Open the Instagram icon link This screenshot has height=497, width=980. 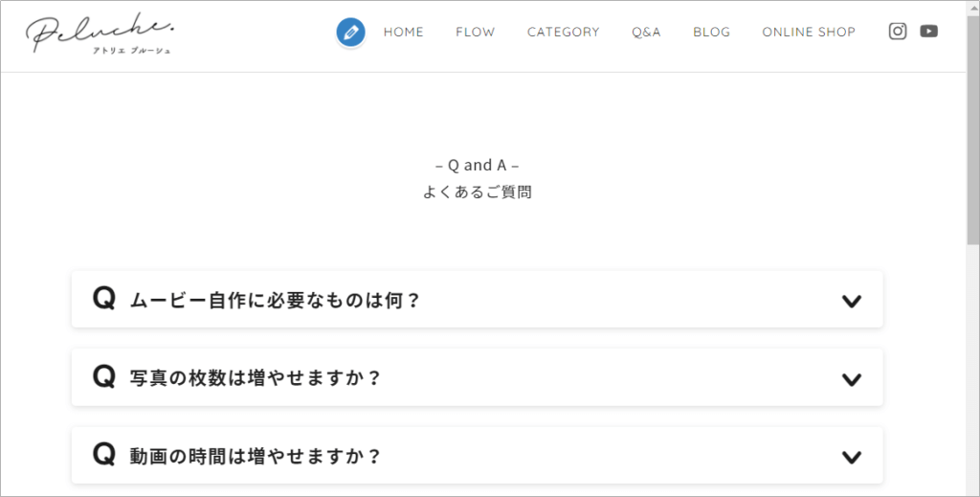pos(898,32)
